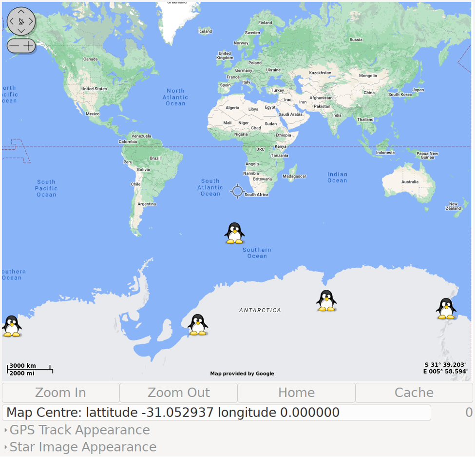The image size is (476, 457).
Task: Expand GPS Track Appearance section
Action: click(77, 430)
